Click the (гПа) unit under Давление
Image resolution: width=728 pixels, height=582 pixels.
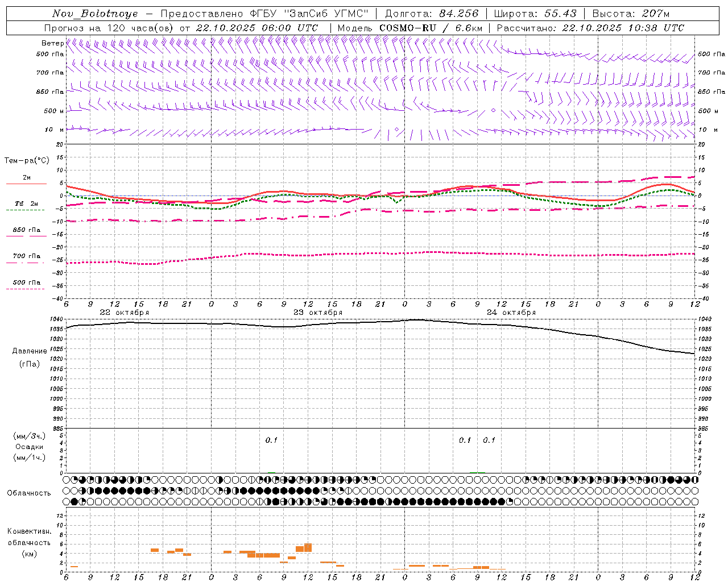pyautogui.click(x=30, y=364)
